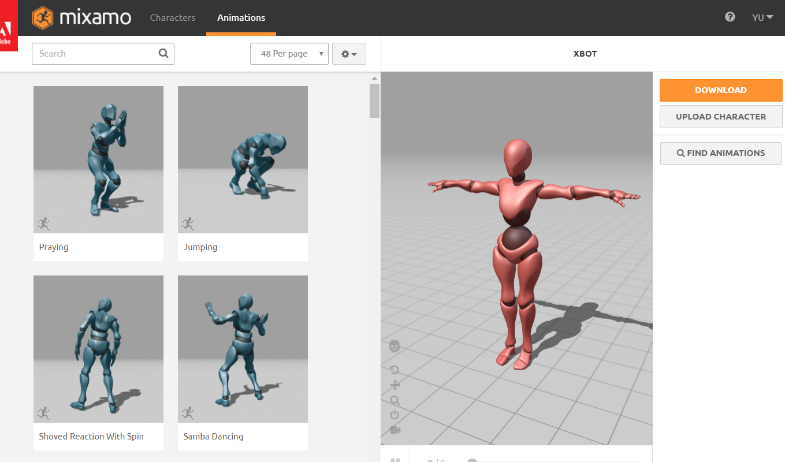Toggle the camera icon in viewport
Viewport: 785px width, 462px height.
coord(395,430)
